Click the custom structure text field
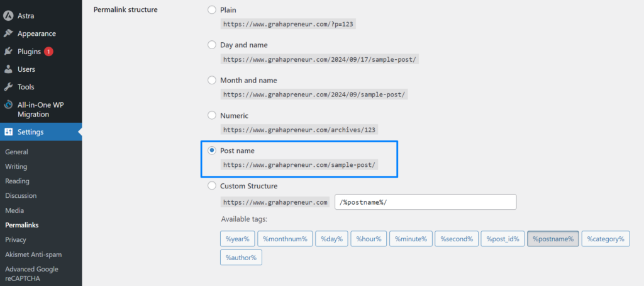 click(426, 202)
